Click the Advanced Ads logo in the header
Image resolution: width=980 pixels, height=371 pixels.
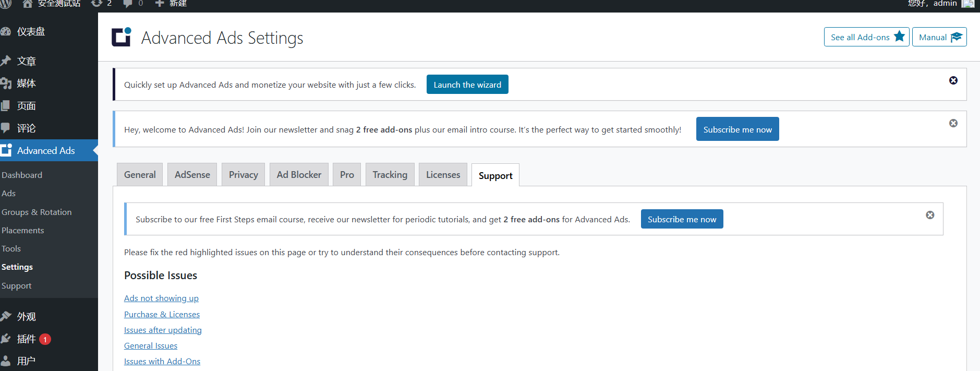point(122,37)
